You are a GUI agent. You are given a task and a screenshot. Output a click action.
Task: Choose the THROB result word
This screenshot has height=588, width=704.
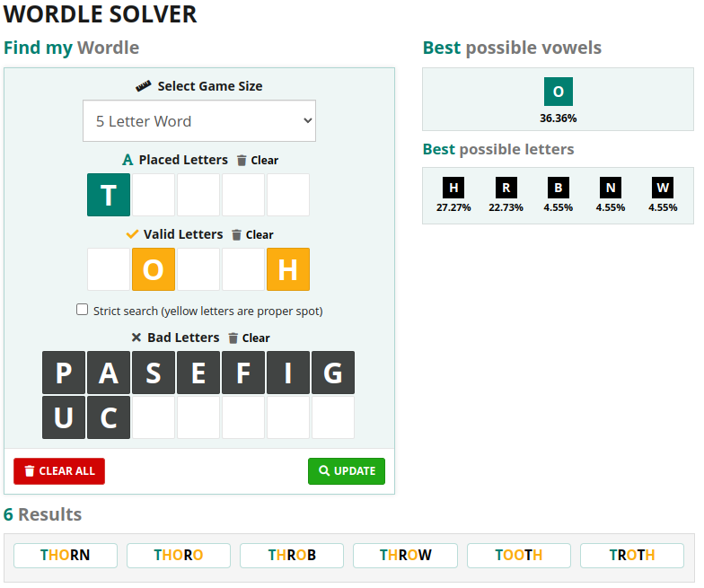tap(292, 555)
